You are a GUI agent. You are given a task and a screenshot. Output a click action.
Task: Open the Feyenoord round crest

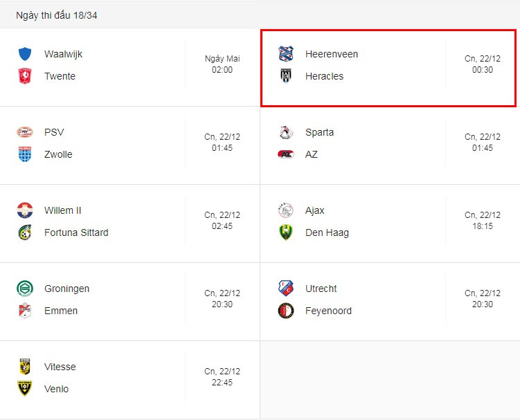coord(285,311)
